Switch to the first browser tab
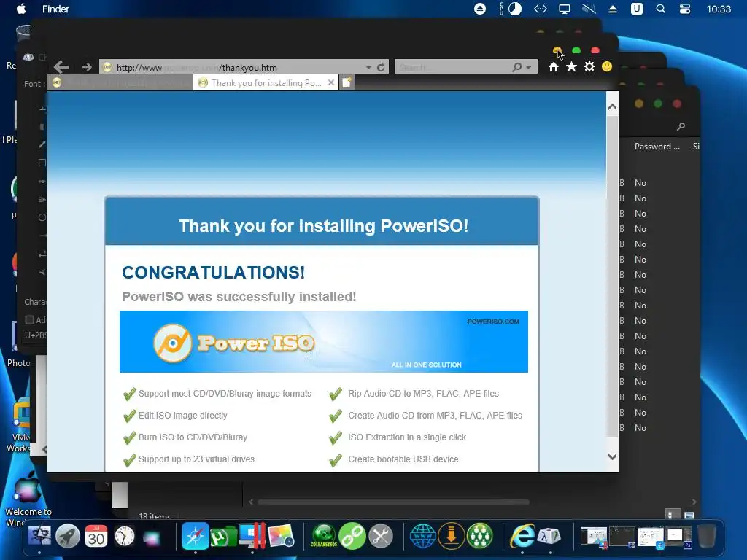The height and width of the screenshot is (560, 747). pyautogui.click(x=121, y=83)
